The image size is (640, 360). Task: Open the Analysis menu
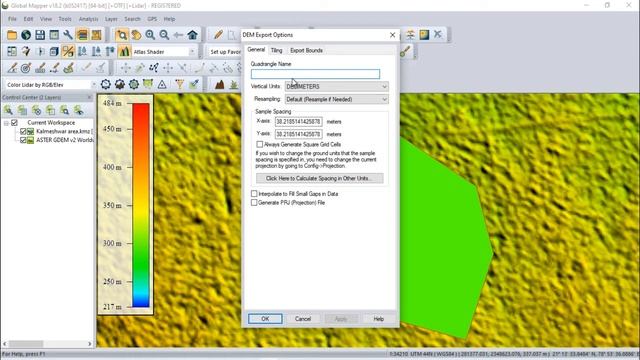[x=89, y=19]
